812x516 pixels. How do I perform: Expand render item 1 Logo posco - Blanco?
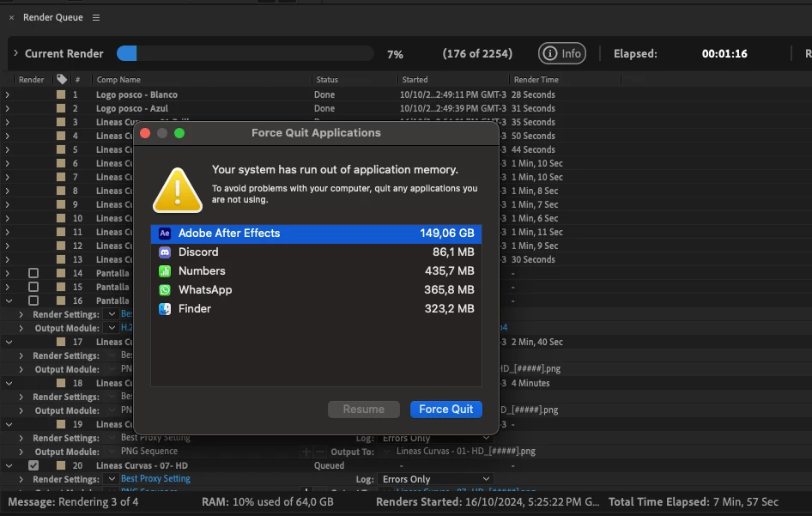7,94
